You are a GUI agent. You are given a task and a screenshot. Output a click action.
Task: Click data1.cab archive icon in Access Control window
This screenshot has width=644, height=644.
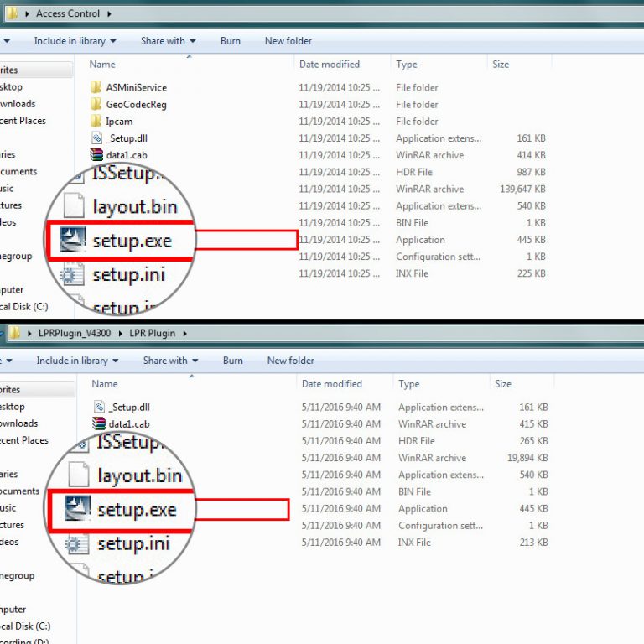tap(96, 155)
